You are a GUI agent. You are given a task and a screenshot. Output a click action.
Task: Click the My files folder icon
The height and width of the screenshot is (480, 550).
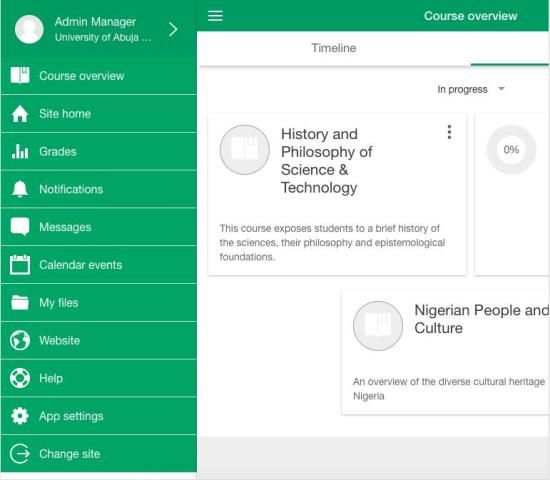click(20, 302)
